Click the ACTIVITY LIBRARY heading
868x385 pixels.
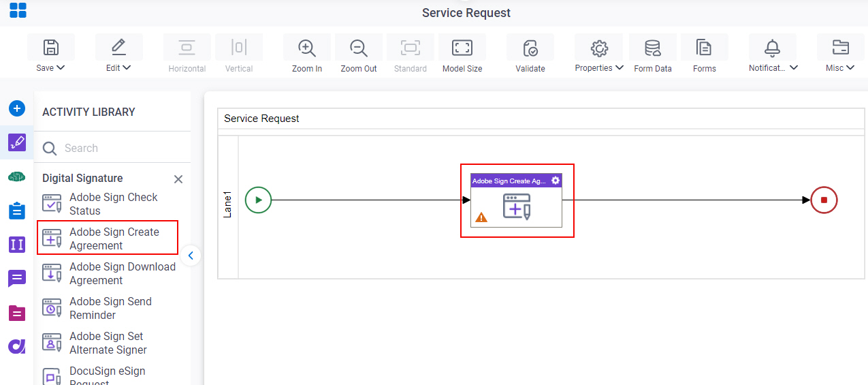click(x=89, y=112)
